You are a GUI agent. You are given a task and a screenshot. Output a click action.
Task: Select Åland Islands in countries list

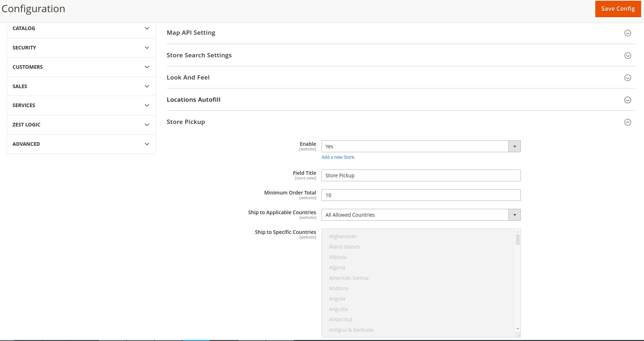(344, 247)
